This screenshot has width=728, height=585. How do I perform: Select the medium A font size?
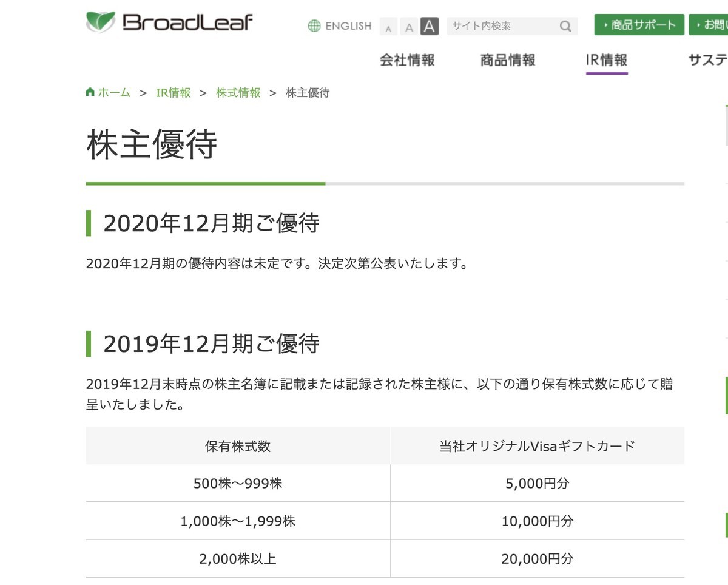pyautogui.click(x=408, y=27)
